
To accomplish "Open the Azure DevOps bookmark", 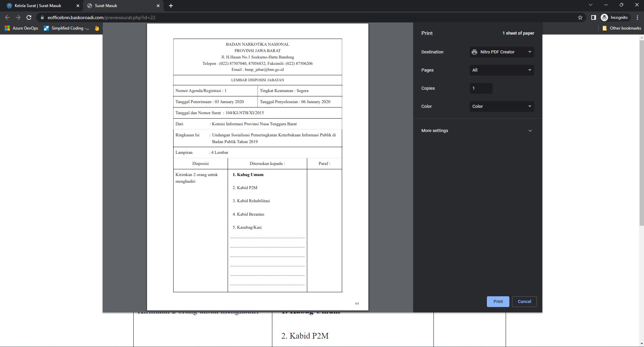I will point(21,28).
